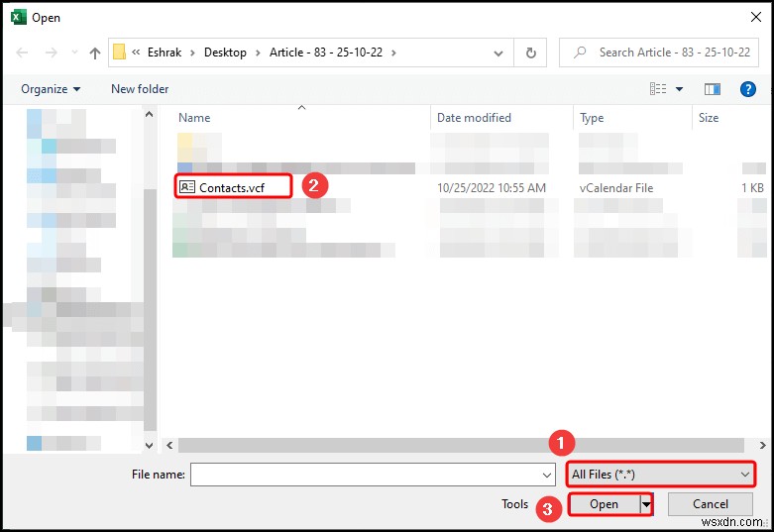The width and height of the screenshot is (774, 532).
Task: Select Desktop in the address path
Action: pos(225,53)
